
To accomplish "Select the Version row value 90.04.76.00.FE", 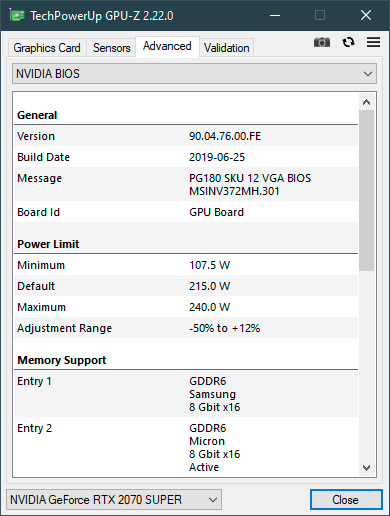I will pos(225,136).
